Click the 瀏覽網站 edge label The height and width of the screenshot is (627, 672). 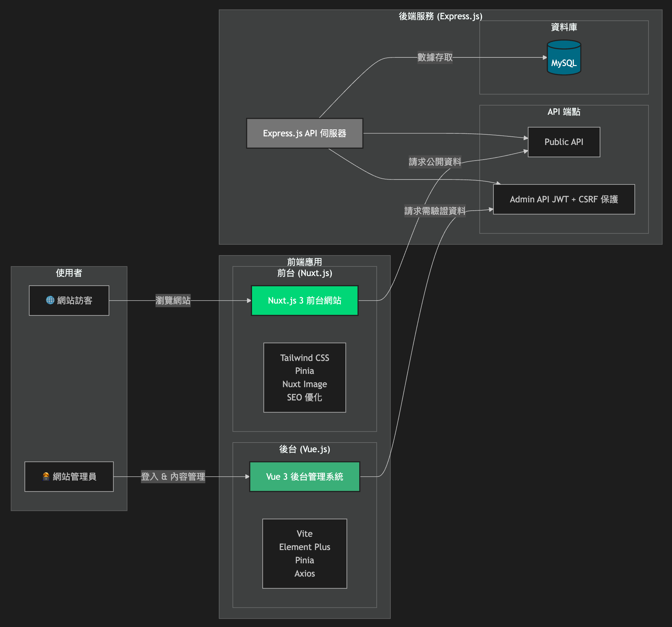pyautogui.click(x=173, y=300)
